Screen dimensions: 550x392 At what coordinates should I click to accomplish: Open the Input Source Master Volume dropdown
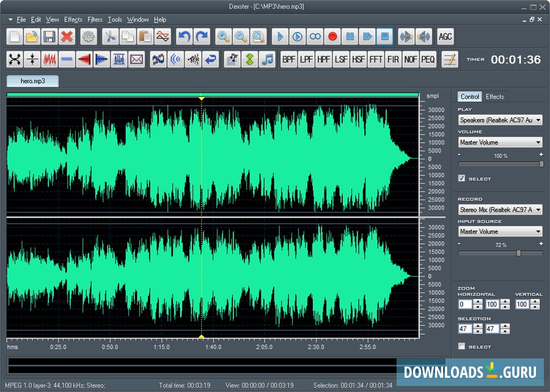(500, 231)
